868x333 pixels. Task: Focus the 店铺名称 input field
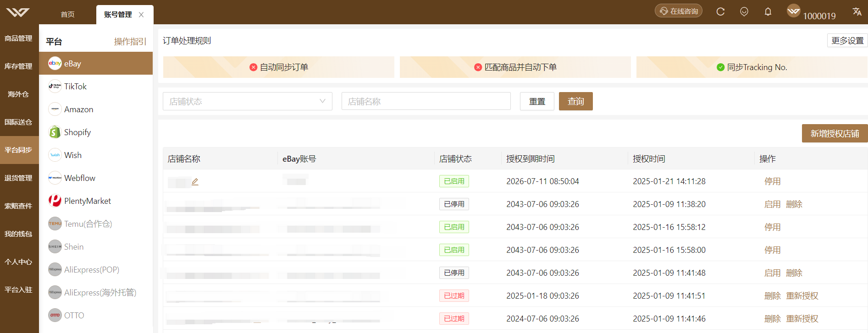tap(426, 101)
